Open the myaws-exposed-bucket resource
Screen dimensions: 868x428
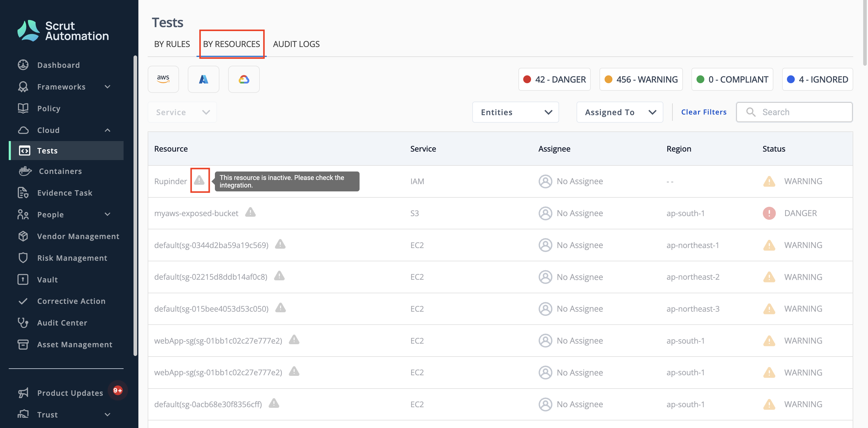196,213
